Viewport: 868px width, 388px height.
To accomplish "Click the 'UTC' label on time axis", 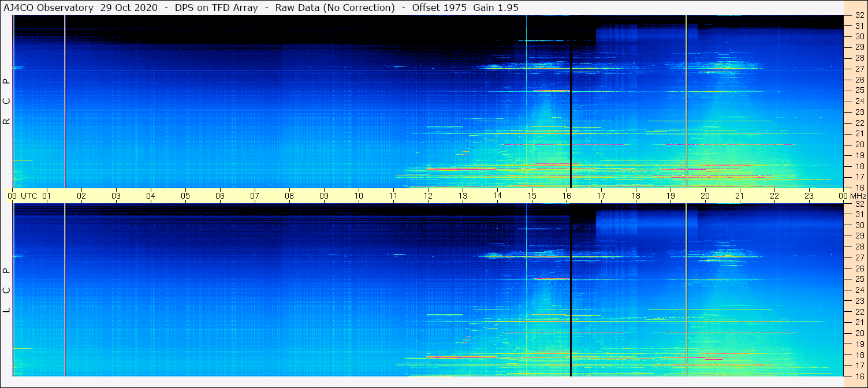I will point(29,196).
